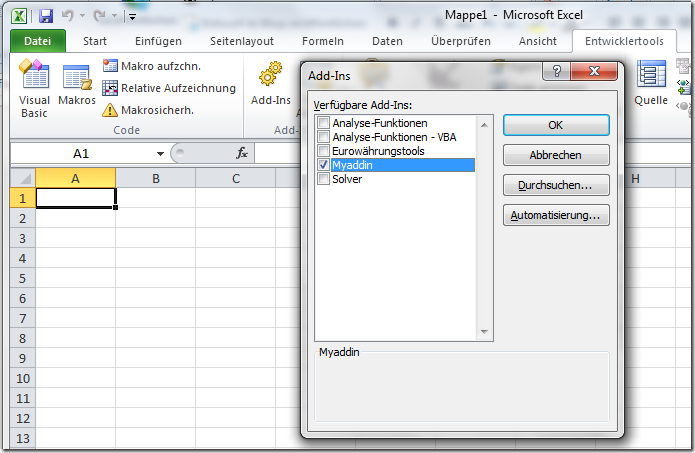
Task: Select the Eurowährungstools list entry text
Action: [x=378, y=151]
